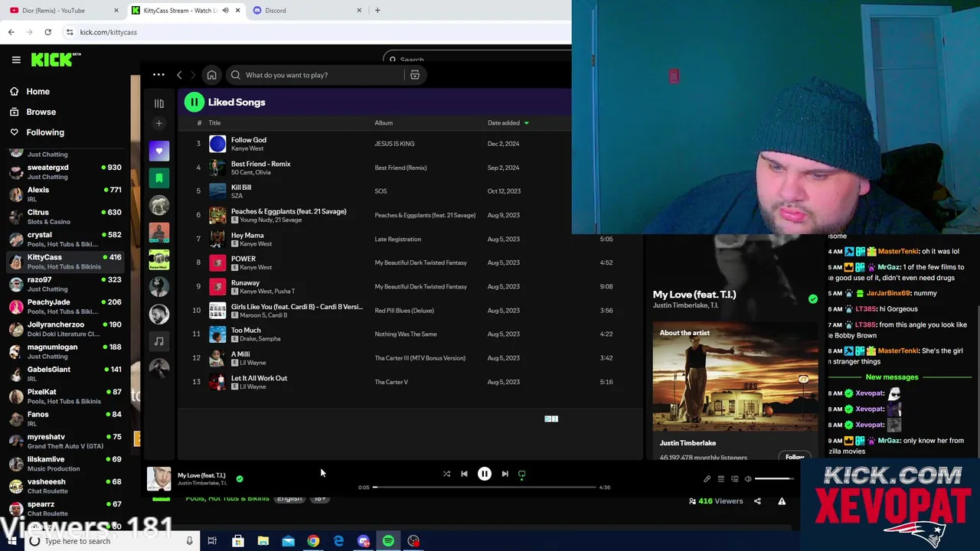This screenshot has height=551, width=980.
Task: Open album Late Registration link
Action: (x=397, y=239)
